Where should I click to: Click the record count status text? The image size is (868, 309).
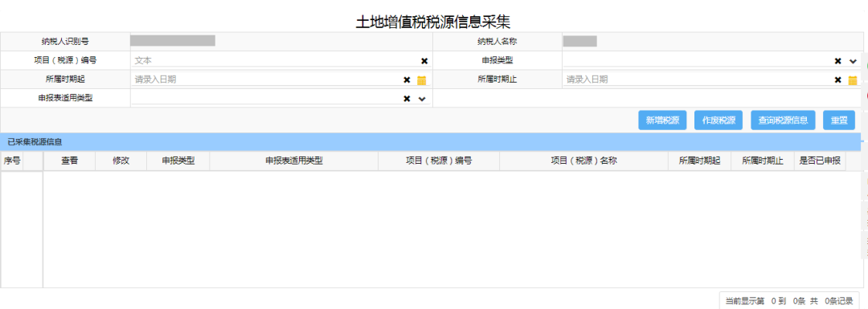point(789,301)
